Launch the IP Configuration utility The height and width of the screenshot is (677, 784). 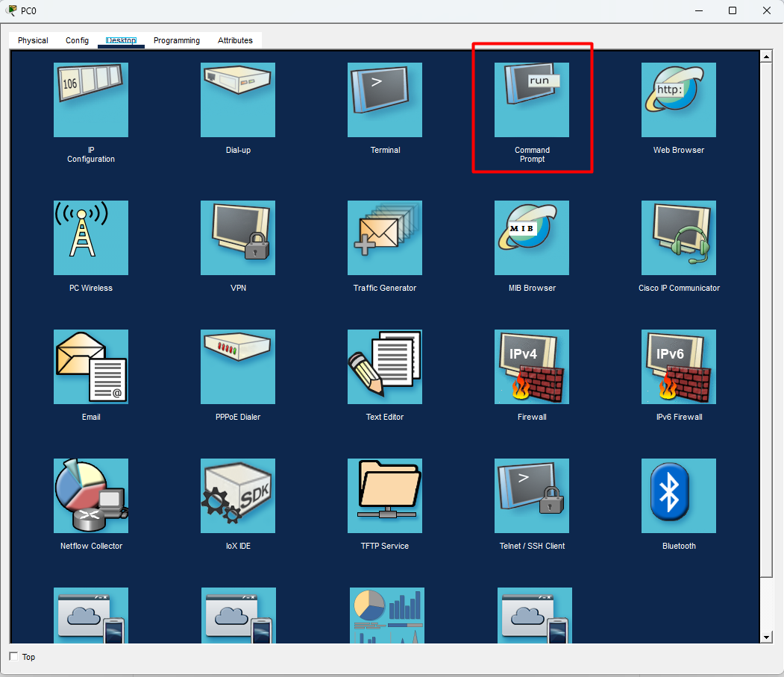coord(91,100)
